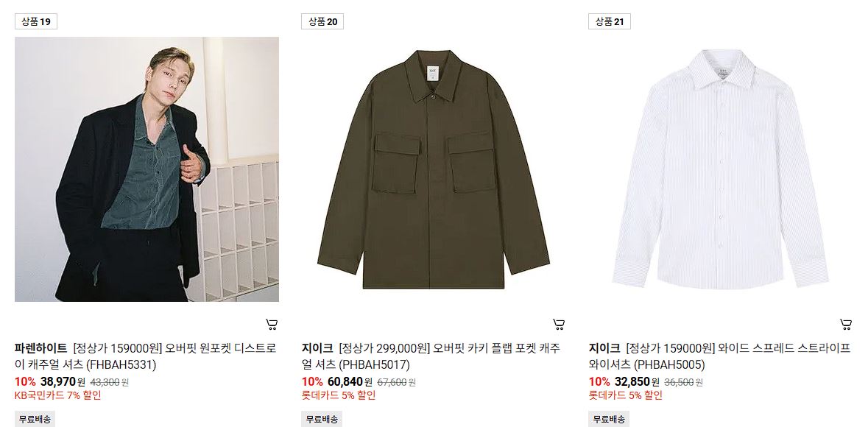The width and height of the screenshot is (868, 427).
Task: Click 롯데카드 5% 할인 under 32,850원
Action: pos(625,395)
